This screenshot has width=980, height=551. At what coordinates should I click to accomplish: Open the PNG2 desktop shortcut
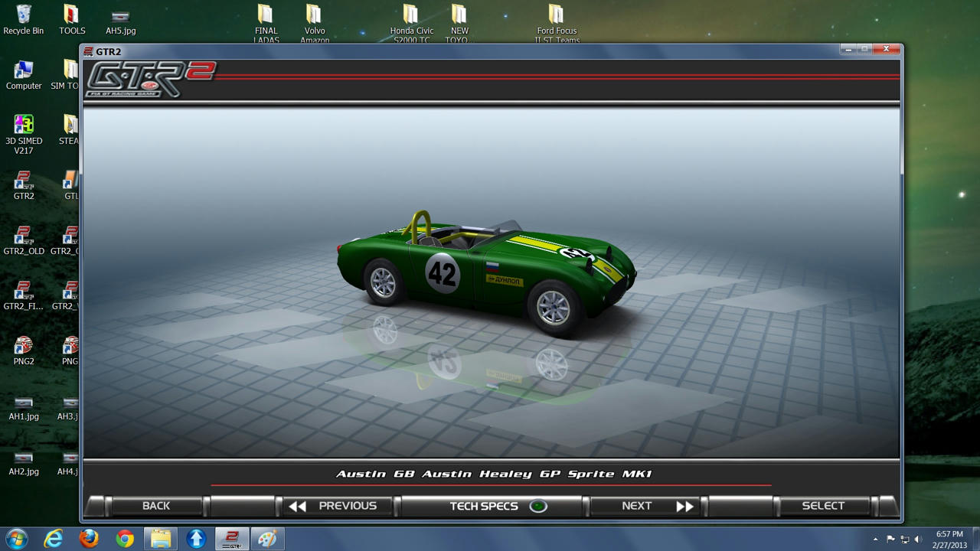(x=23, y=350)
